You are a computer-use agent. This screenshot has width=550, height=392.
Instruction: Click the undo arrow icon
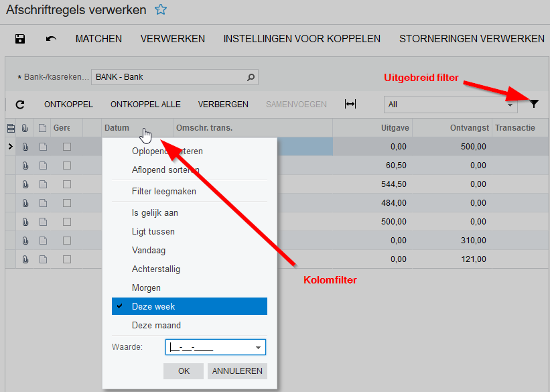(x=51, y=39)
